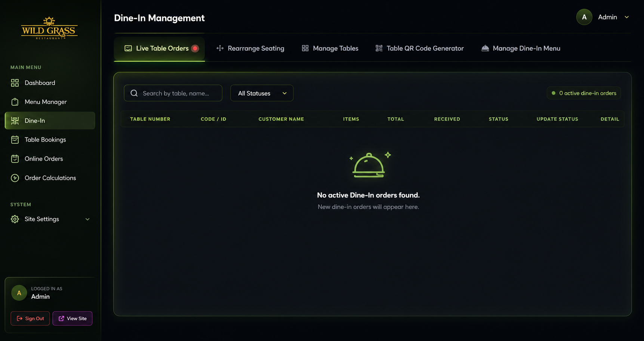
Task: Click the 0 active dine-in orders badge
Action: [x=584, y=93]
